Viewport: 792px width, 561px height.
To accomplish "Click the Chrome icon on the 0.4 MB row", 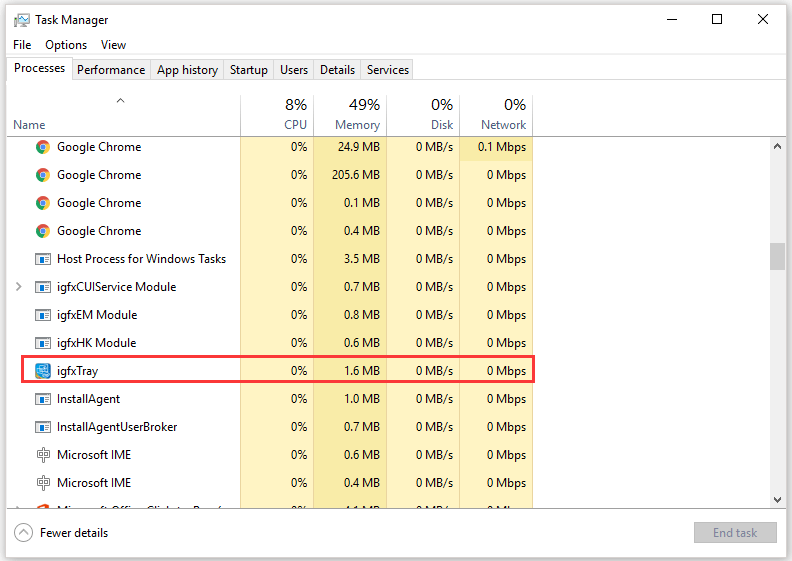I will (x=43, y=231).
